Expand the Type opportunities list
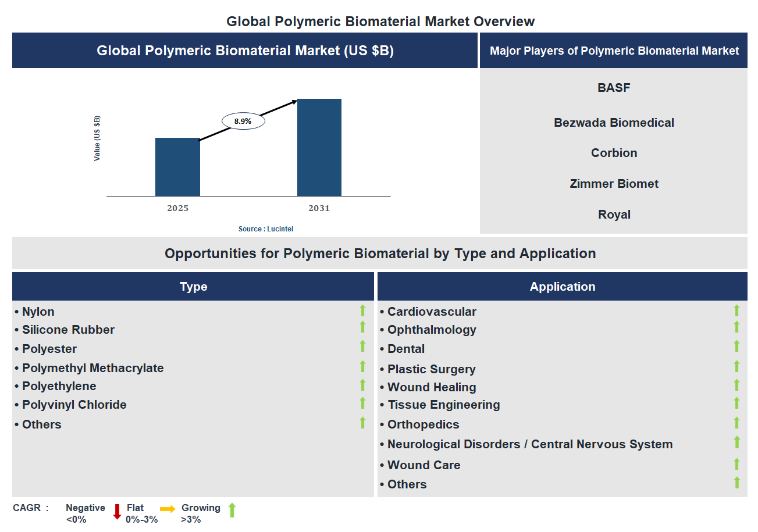 pos(193,286)
